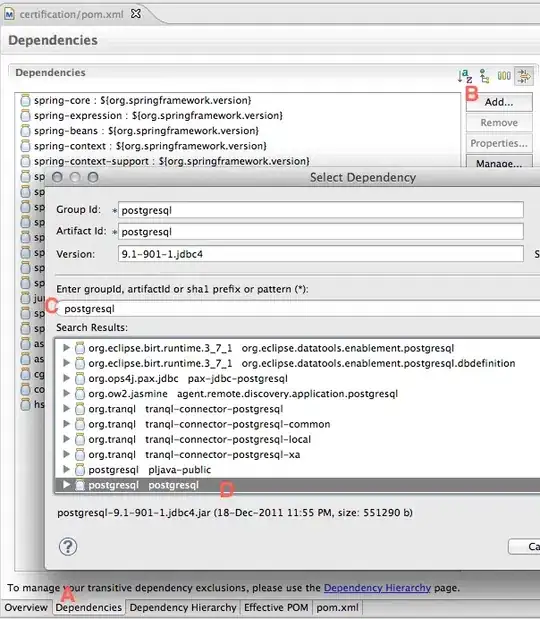Viewport: 540px width, 619px height.
Task: Click the show groupId columns icon
Action: pyautogui.click(x=504, y=75)
